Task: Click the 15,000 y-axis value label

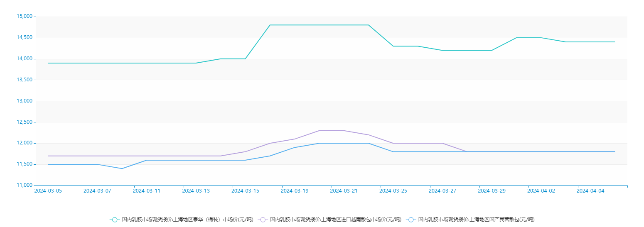Action: tap(24, 17)
